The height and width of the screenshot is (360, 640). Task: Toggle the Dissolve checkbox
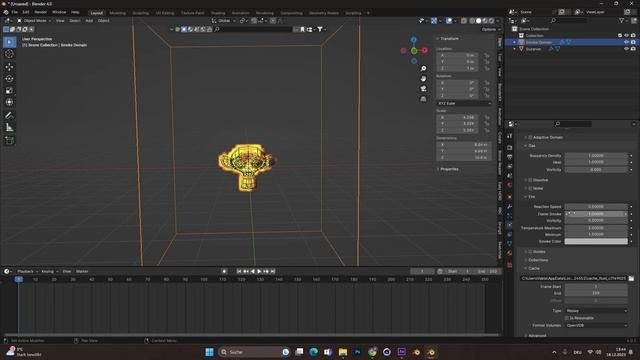point(530,180)
